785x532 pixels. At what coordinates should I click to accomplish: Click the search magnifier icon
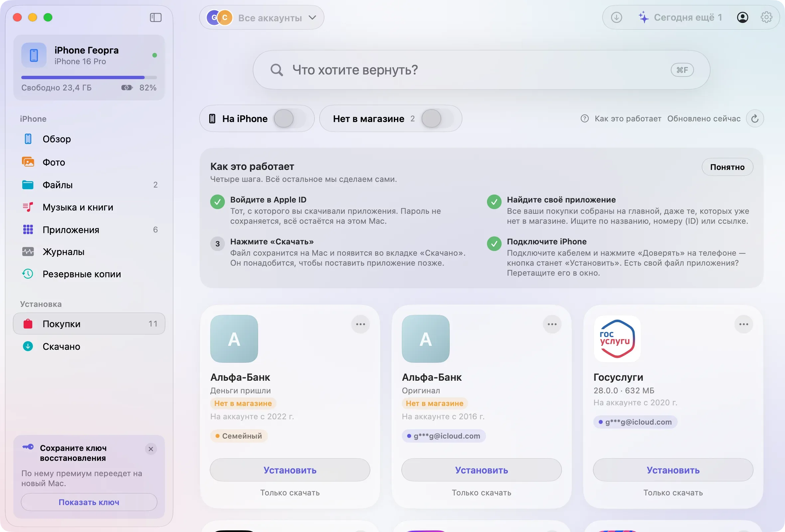(277, 70)
